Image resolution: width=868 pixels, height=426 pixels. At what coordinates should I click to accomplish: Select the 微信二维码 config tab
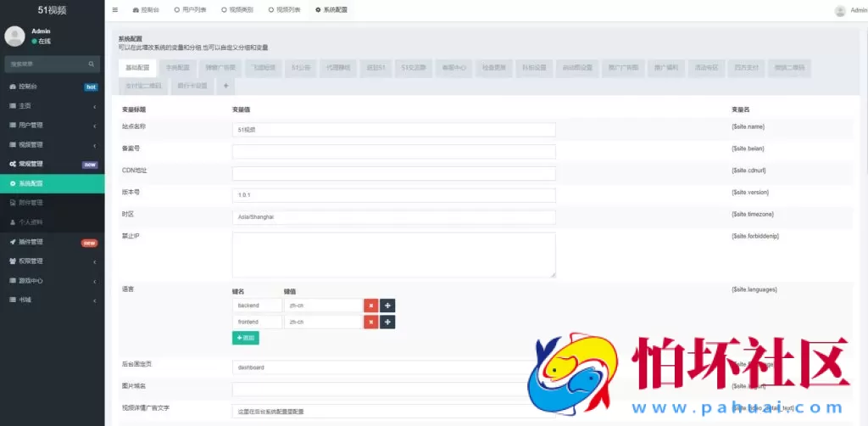789,68
